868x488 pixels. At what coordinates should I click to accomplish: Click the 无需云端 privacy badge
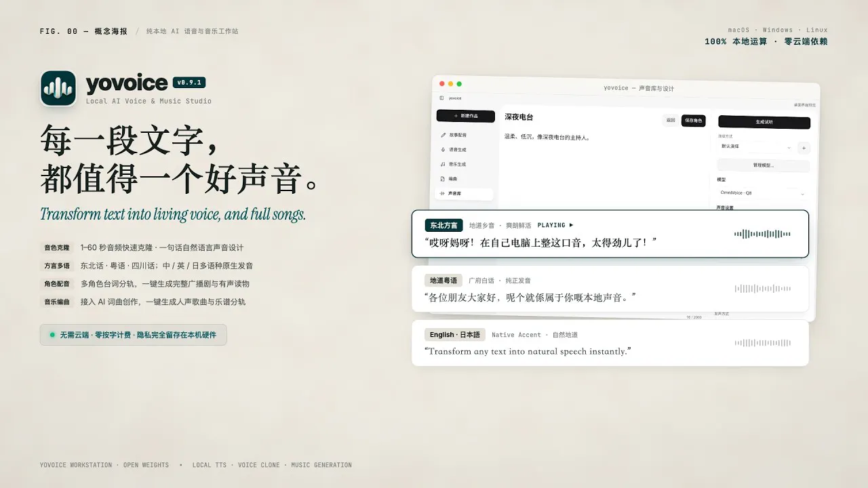tap(133, 335)
